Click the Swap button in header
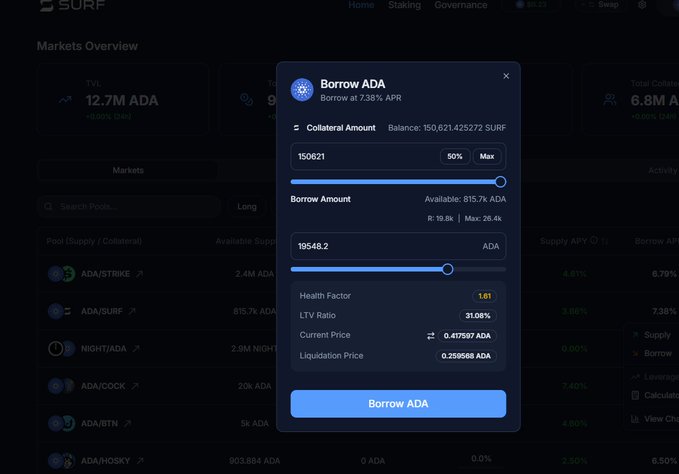Viewport: 679px width, 474px height. click(x=603, y=5)
